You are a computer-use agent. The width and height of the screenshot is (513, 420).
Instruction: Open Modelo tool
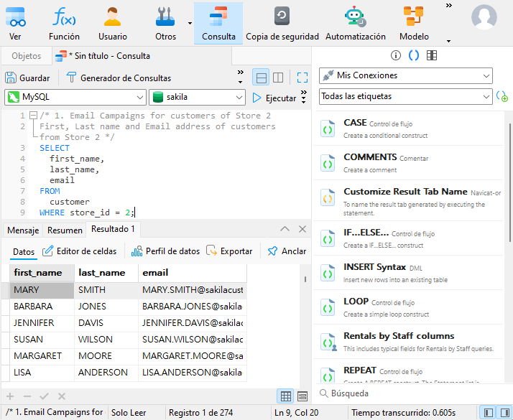coord(414,24)
